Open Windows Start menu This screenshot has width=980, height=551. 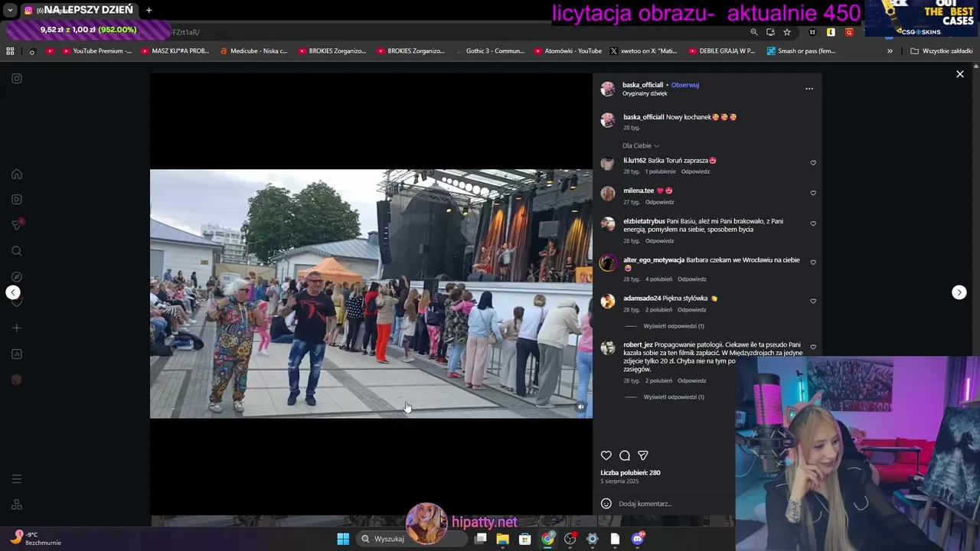pyautogui.click(x=343, y=539)
